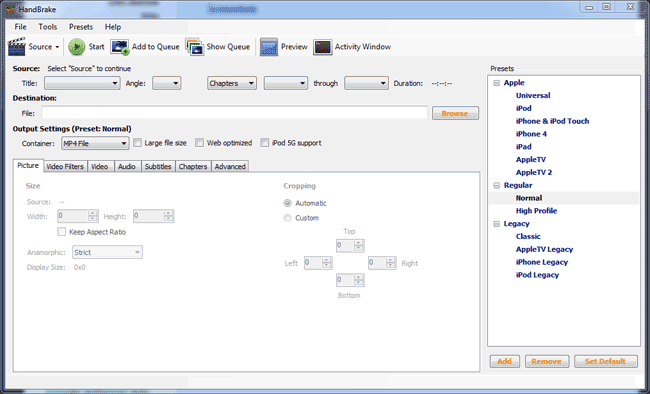The image size is (650, 394).
Task: Click the green Start encode icon
Action: click(x=77, y=47)
